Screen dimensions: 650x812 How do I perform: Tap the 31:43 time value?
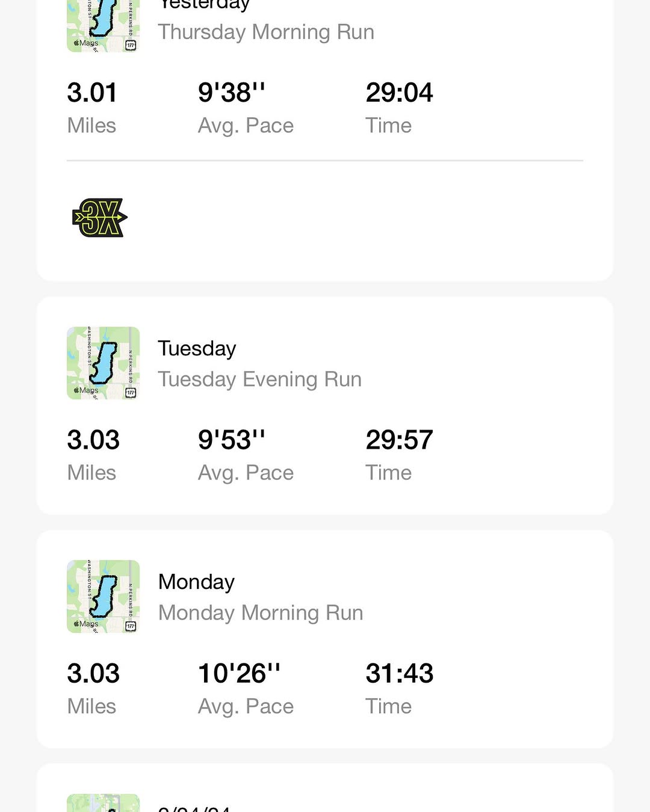[x=399, y=674]
